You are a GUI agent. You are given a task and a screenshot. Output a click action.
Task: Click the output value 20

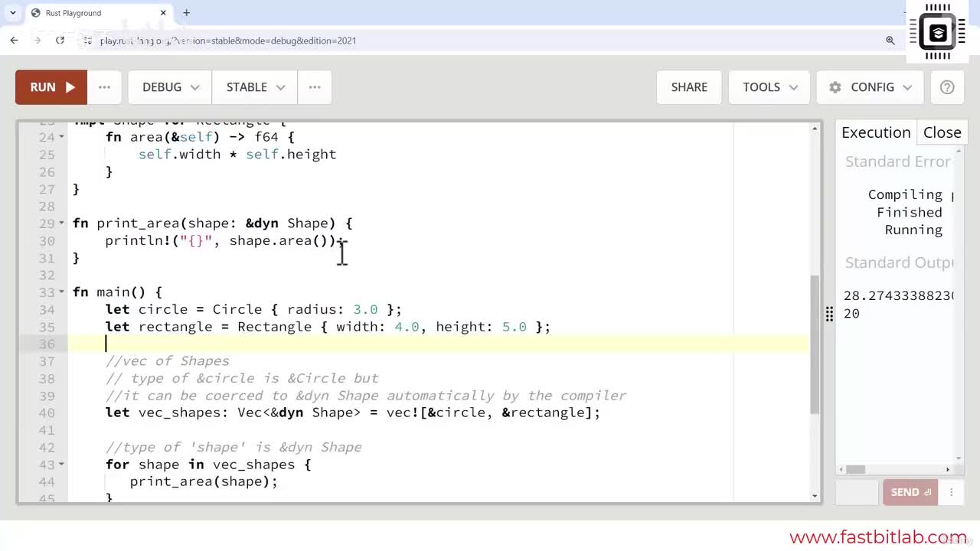851,314
